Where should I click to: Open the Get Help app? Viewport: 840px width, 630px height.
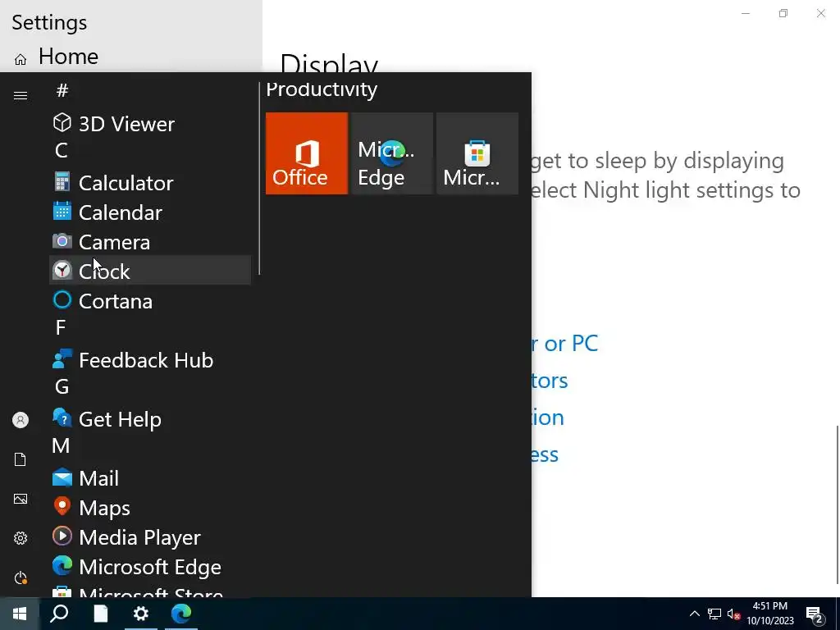[150, 419]
